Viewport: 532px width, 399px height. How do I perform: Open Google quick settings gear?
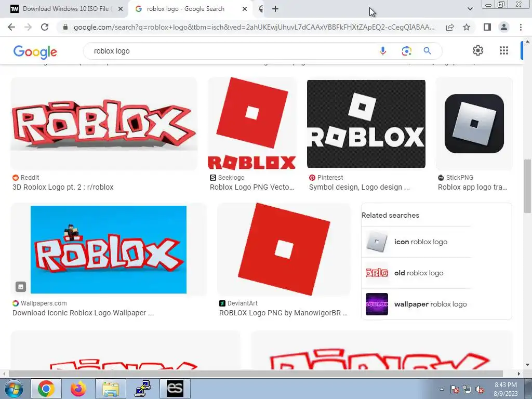click(x=478, y=50)
